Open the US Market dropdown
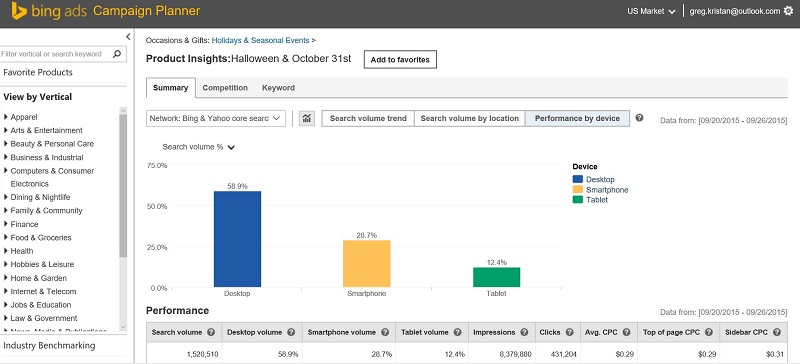This screenshot has height=364, width=800. 651,11
